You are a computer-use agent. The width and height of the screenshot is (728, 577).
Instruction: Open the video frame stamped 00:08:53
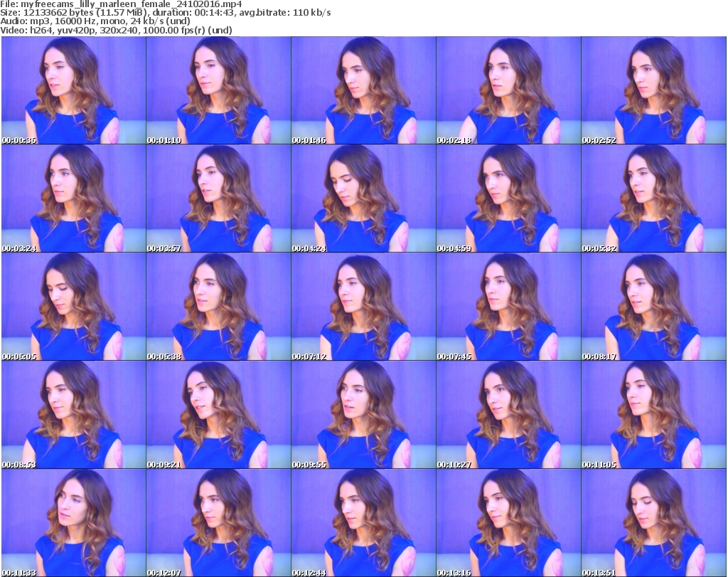coord(73,415)
